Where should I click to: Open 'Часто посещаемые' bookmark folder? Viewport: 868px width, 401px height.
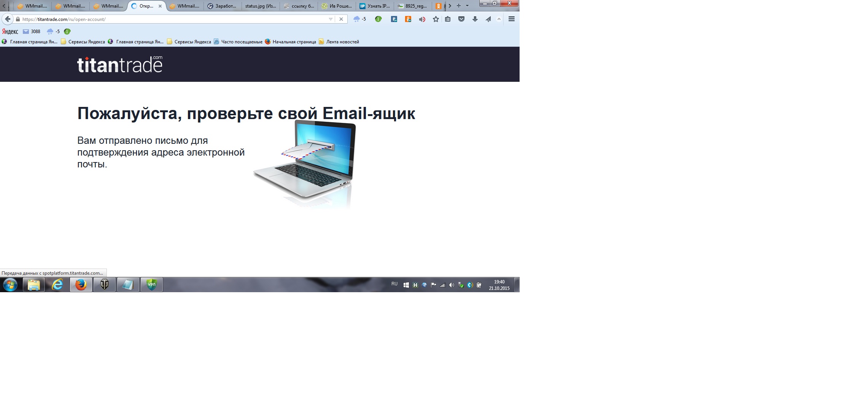pyautogui.click(x=238, y=42)
